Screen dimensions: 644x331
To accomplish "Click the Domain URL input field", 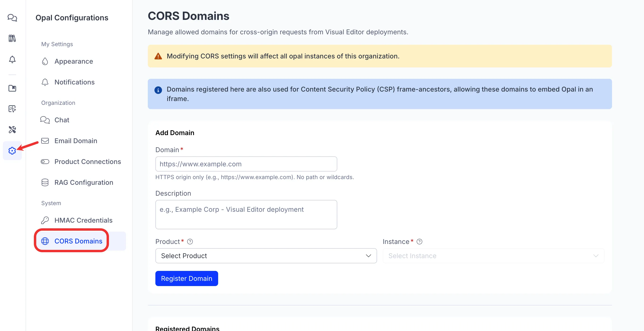I will pos(246,164).
